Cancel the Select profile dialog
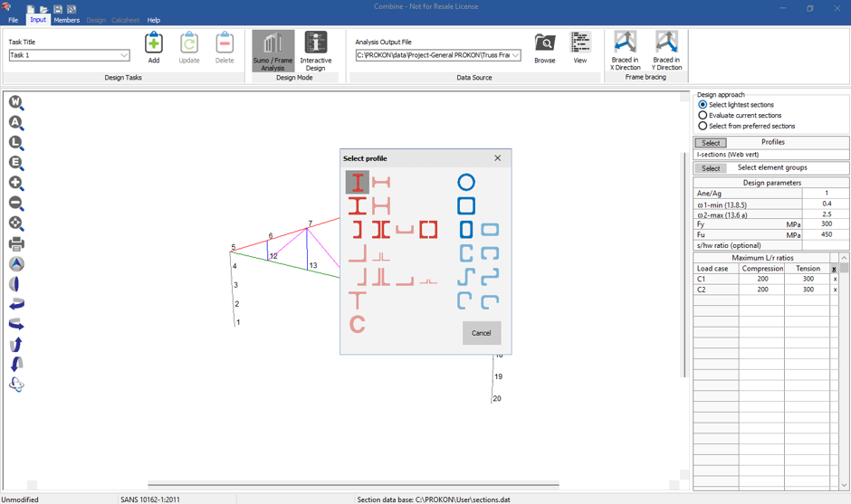 (482, 333)
